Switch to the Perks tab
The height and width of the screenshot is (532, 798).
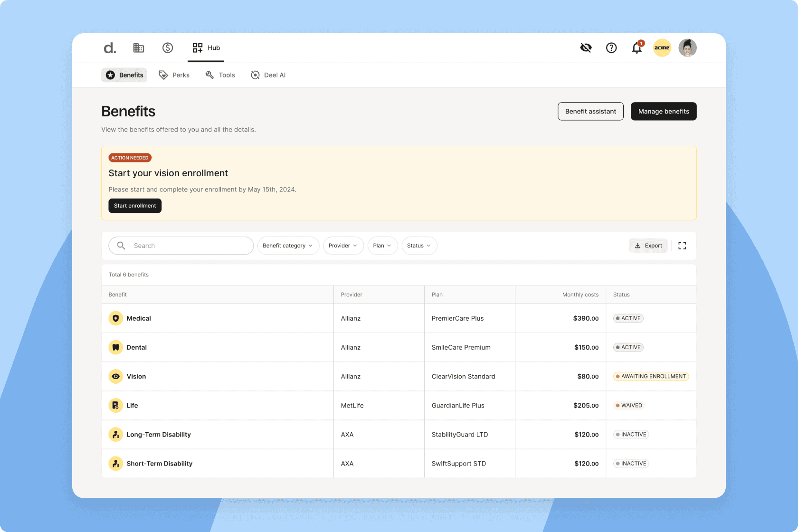[x=174, y=75]
